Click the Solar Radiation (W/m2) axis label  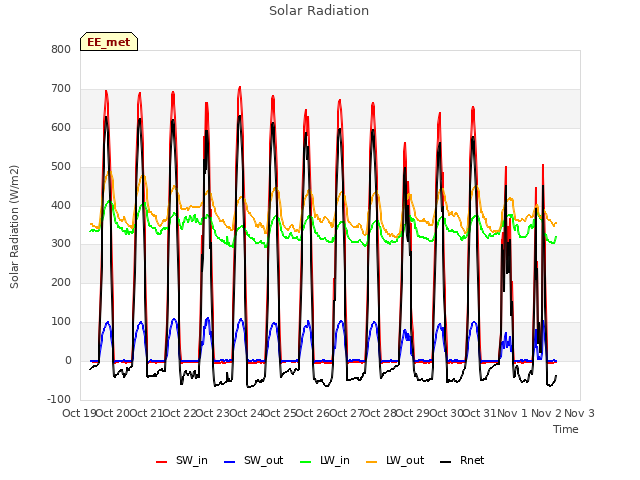click(x=14, y=227)
